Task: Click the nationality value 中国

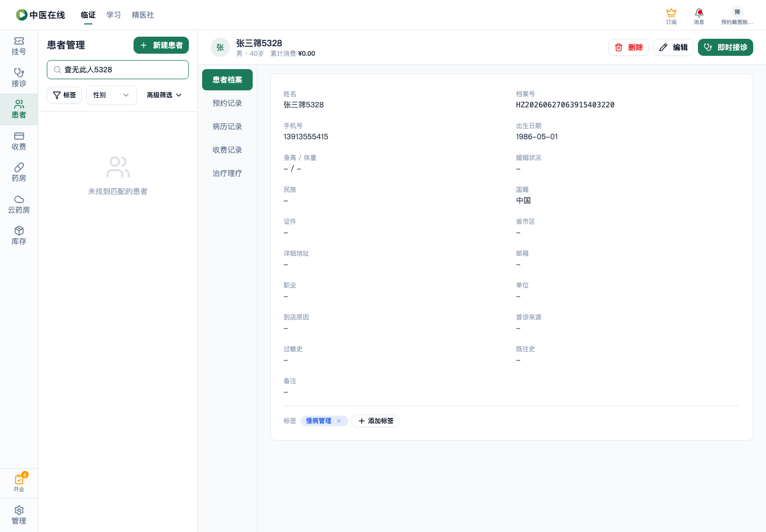Action: coord(523,200)
